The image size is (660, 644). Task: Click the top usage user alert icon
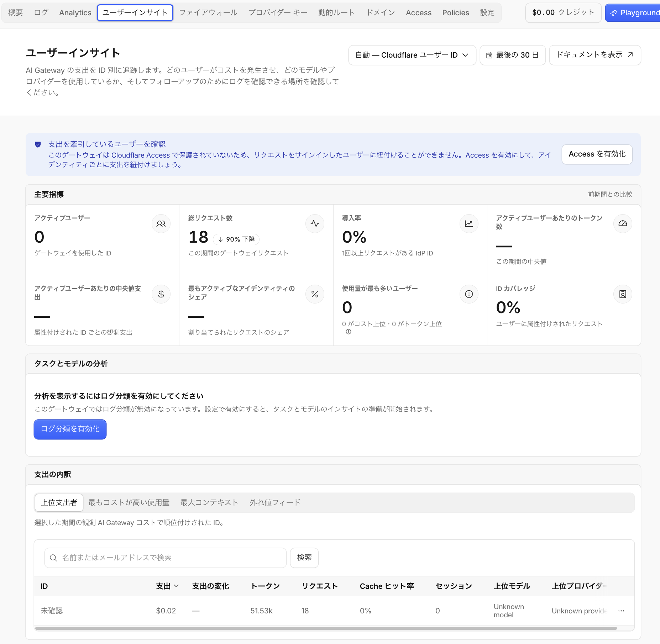(469, 294)
